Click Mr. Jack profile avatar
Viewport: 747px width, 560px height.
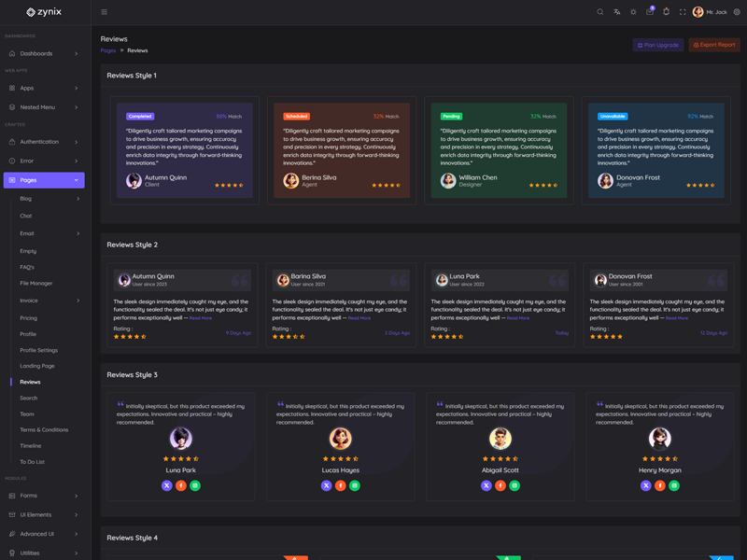[x=698, y=12]
